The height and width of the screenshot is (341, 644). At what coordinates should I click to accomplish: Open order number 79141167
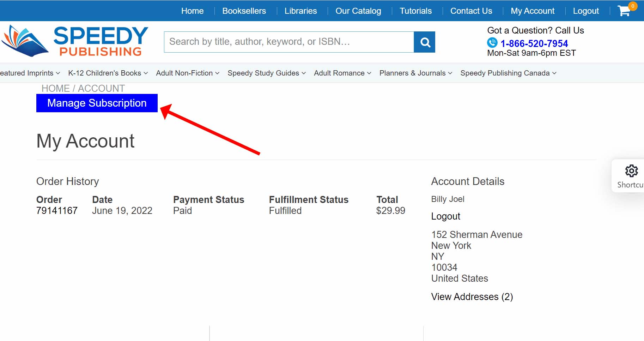coord(57,211)
